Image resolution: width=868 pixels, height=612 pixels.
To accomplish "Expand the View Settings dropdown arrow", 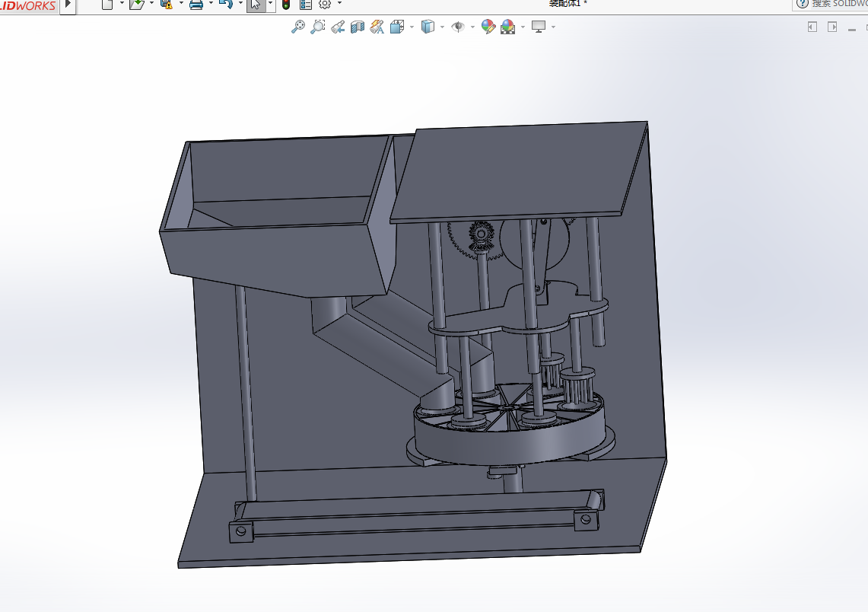I will [x=553, y=27].
